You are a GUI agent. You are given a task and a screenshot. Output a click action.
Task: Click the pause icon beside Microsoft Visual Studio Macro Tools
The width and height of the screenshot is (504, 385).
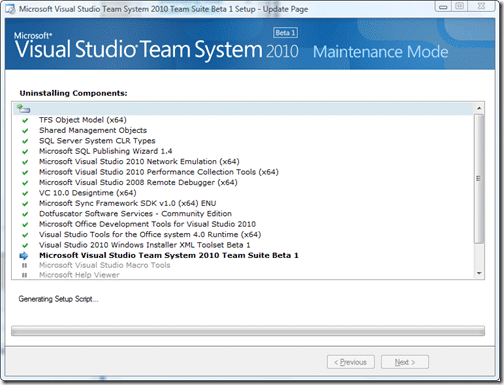(24, 266)
